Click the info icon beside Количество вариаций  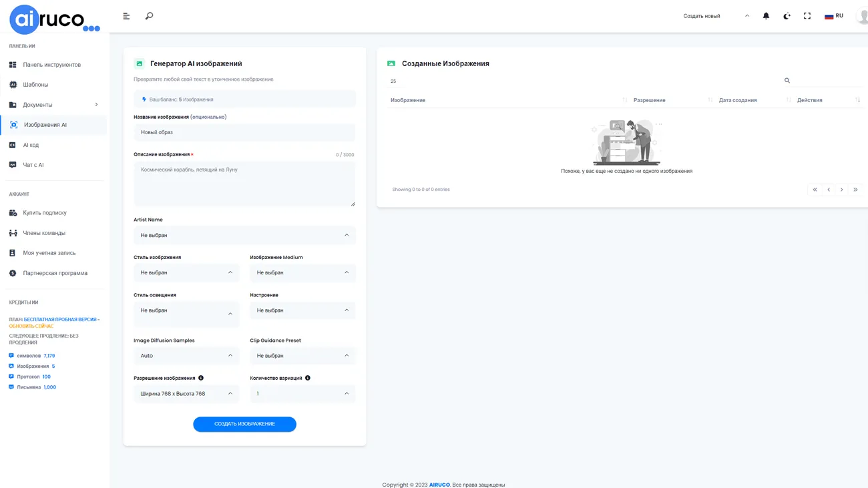(308, 378)
